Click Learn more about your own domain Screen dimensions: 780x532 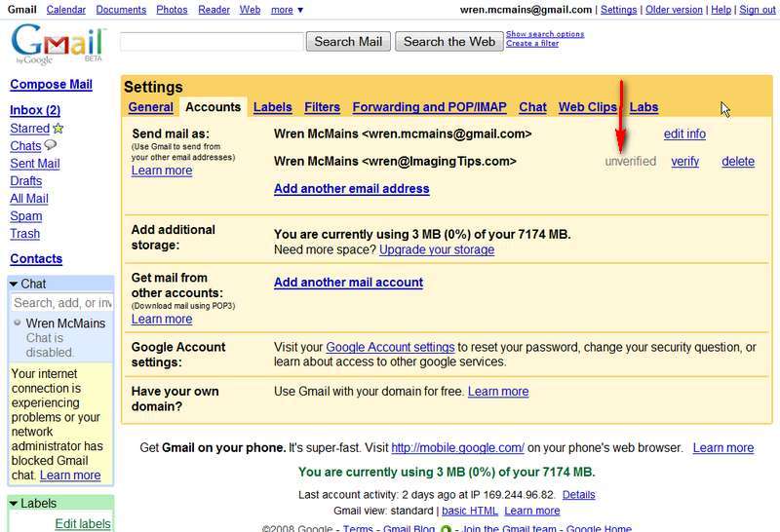pyautogui.click(x=498, y=392)
